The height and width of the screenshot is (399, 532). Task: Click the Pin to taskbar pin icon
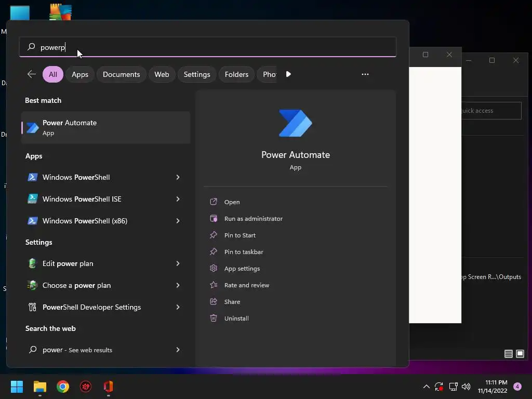[x=214, y=252]
